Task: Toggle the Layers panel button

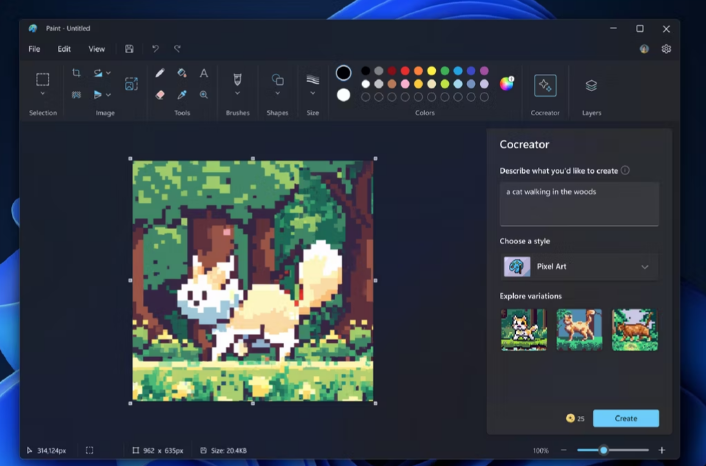Action: coord(591,85)
